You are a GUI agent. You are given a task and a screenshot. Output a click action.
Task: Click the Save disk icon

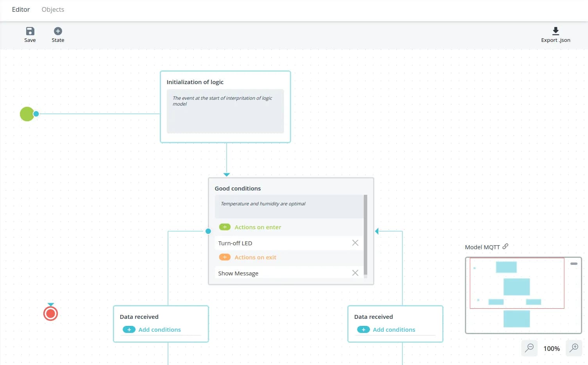(x=30, y=31)
